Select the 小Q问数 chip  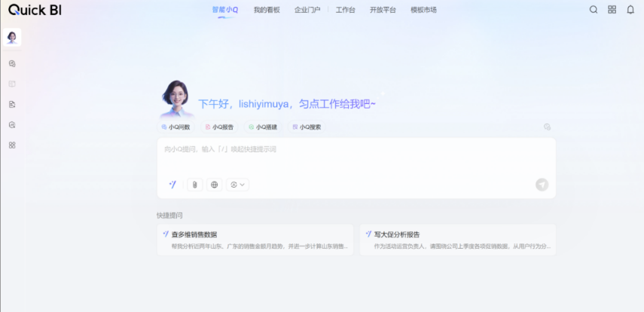click(x=175, y=127)
